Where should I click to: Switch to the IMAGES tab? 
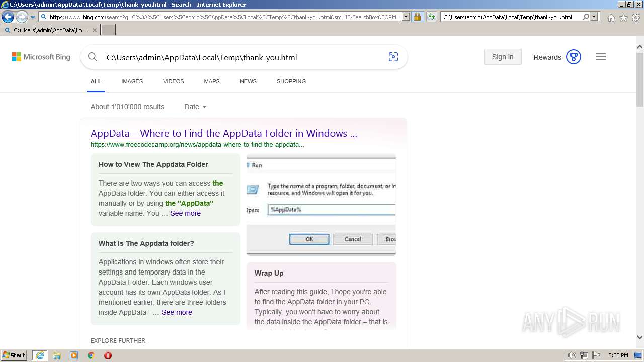pos(132,81)
